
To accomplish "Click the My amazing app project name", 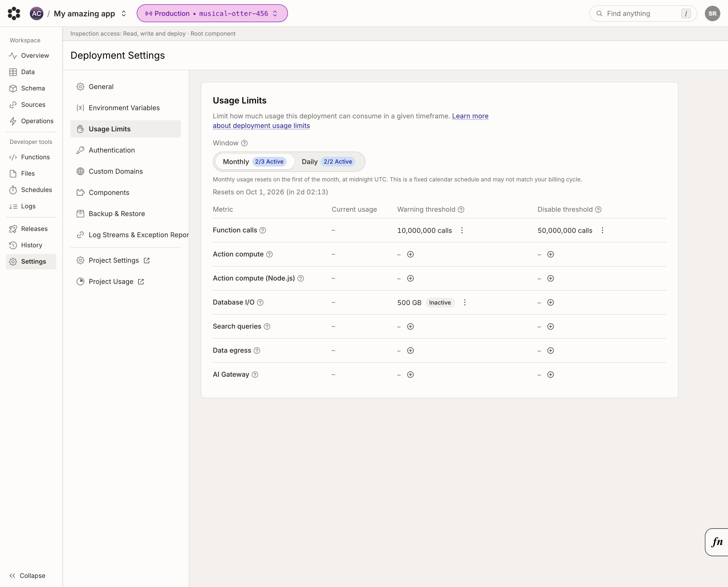I will (x=84, y=13).
